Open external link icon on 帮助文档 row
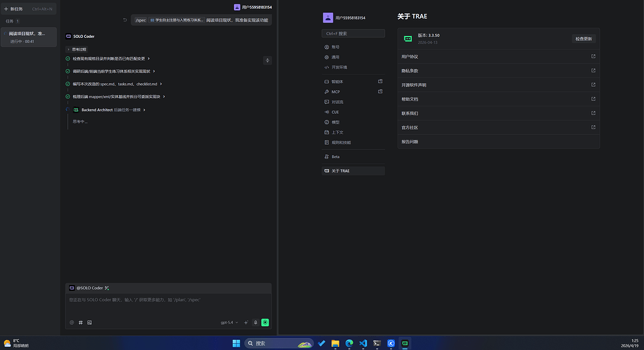 tap(593, 99)
